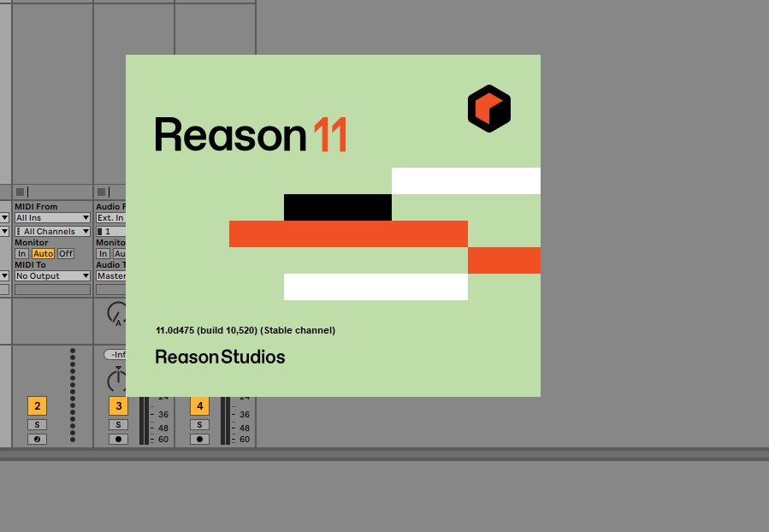Solo track 4 with its S button
Image resolution: width=769 pixels, height=532 pixels.
point(199,424)
